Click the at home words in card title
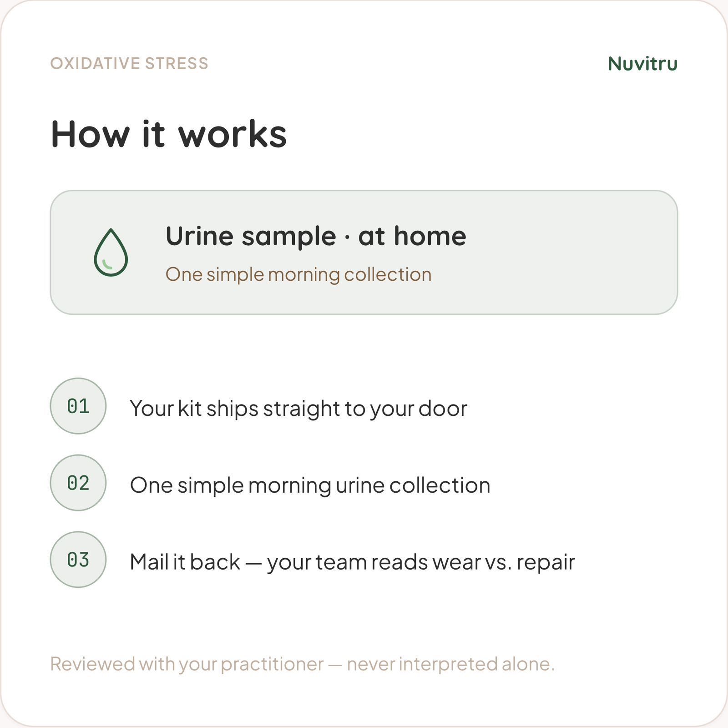The height and width of the screenshot is (728, 728). [x=412, y=236]
